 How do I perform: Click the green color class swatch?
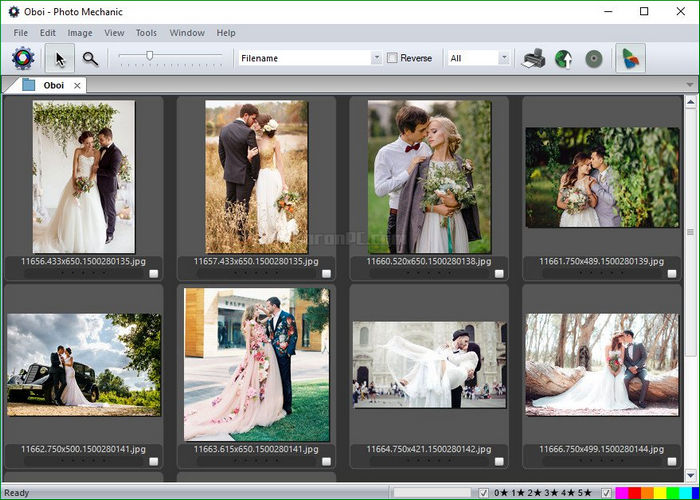click(x=673, y=493)
